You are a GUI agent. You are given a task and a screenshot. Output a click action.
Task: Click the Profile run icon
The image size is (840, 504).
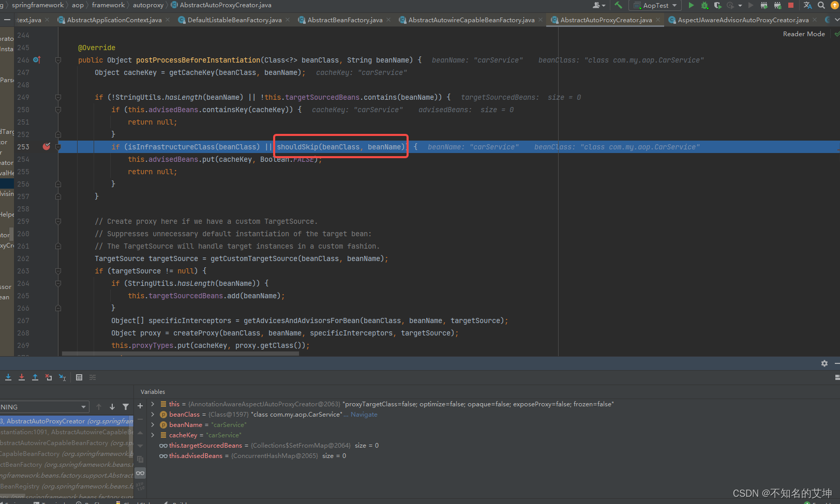[x=730, y=5]
